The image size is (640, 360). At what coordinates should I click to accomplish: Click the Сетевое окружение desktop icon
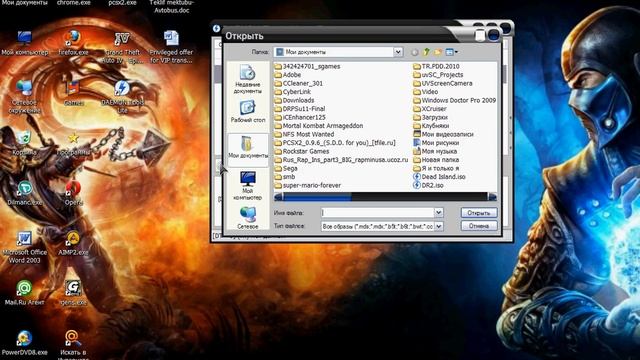point(24,97)
